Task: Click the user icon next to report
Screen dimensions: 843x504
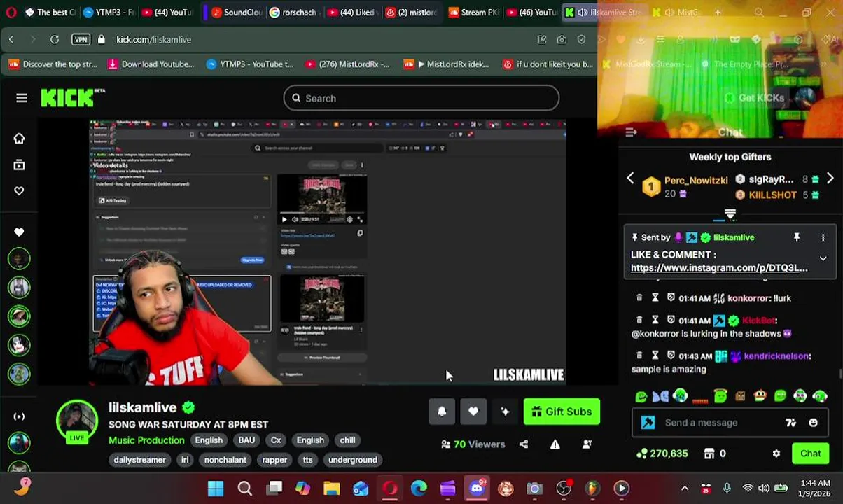Action: 587,444
